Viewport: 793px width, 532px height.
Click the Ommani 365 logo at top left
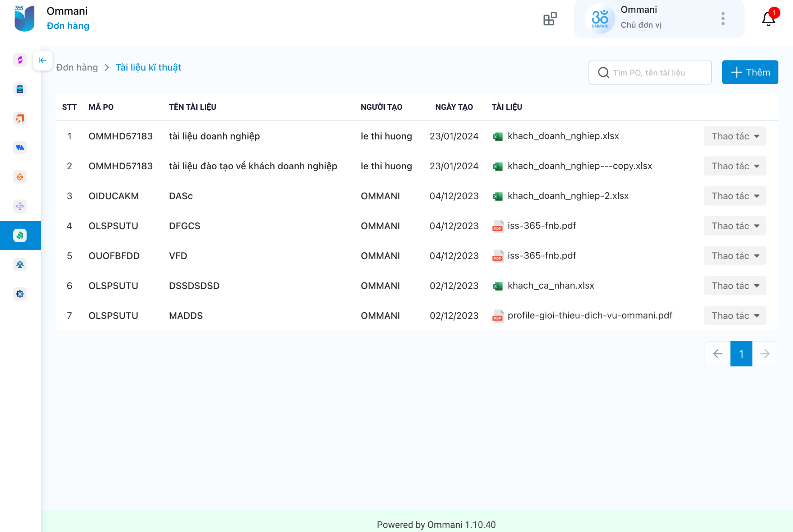point(25,19)
